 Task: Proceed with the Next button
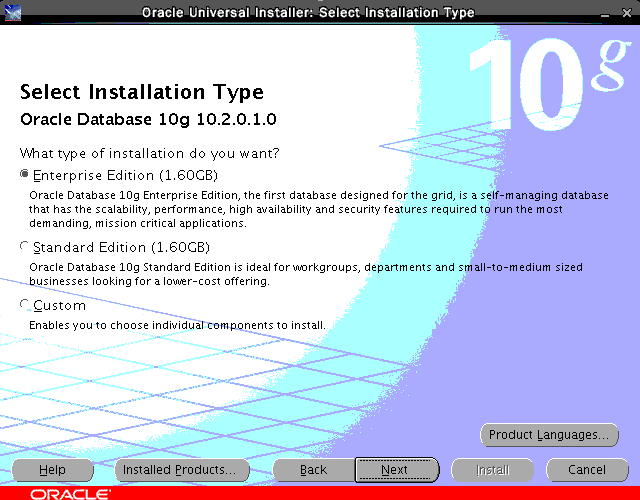397,470
